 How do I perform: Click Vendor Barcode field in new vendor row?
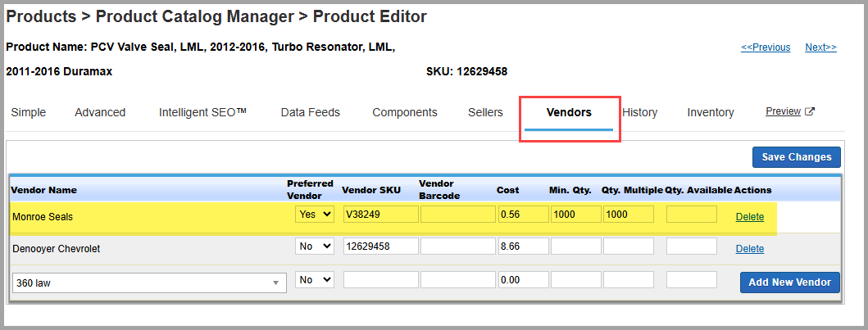click(458, 280)
